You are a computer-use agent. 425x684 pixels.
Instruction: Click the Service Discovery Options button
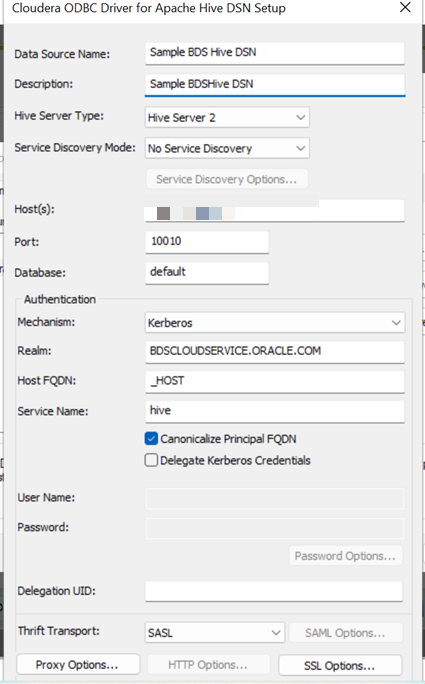[227, 179]
